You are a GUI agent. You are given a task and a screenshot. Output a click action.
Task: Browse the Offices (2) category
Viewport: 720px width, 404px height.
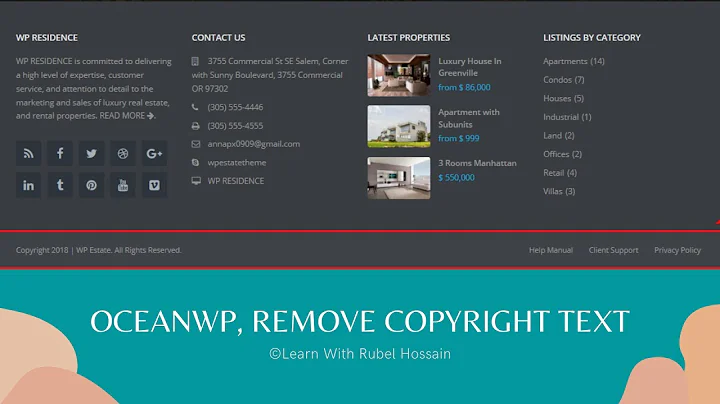pyautogui.click(x=562, y=154)
